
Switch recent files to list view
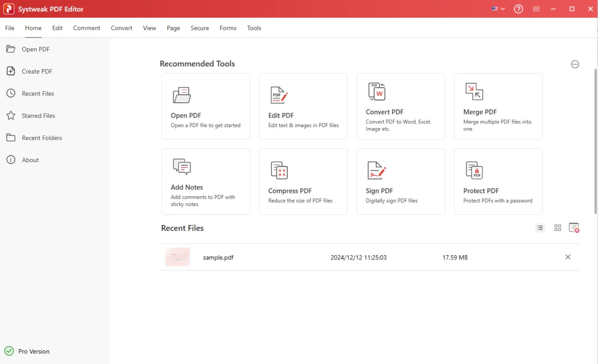[x=540, y=228]
